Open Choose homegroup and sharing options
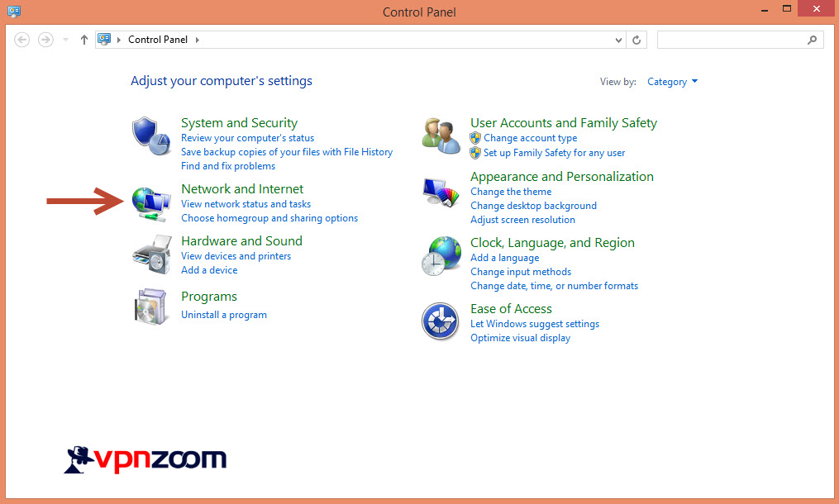The width and height of the screenshot is (839, 504). click(x=269, y=218)
